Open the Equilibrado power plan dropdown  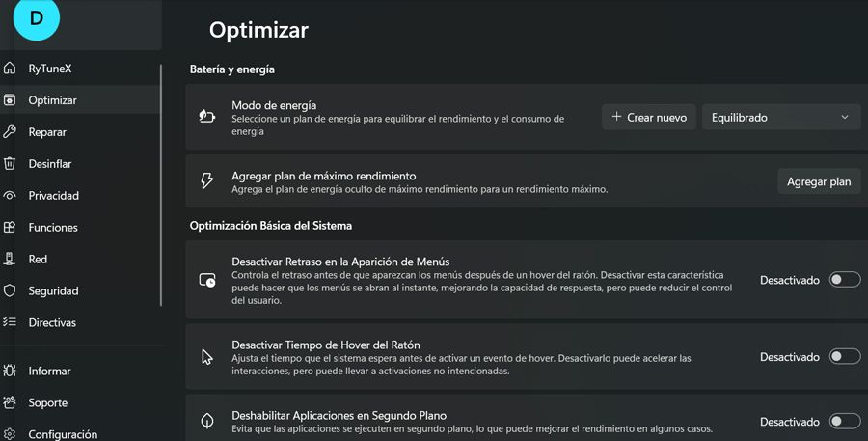(780, 118)
